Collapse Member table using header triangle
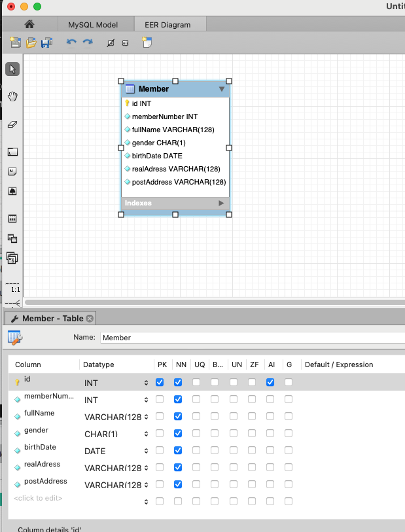Viewport: 405px width, 532px height. coord(221,89)
